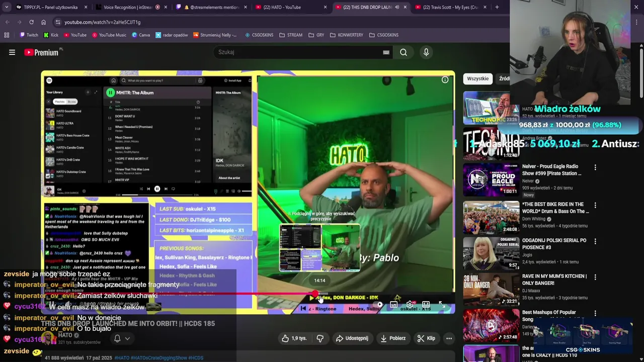Open the Chrome apps grid in the bookmarks bar

click(x=7, y=35)
